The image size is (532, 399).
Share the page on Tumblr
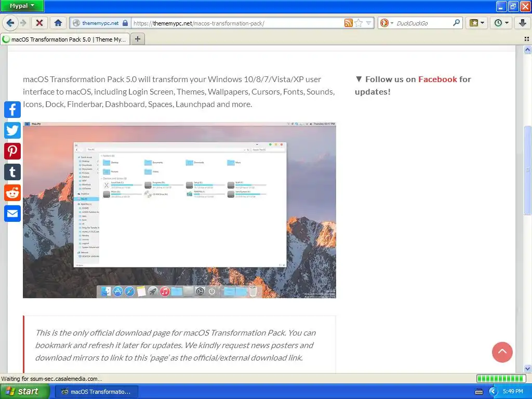(12, 171)
